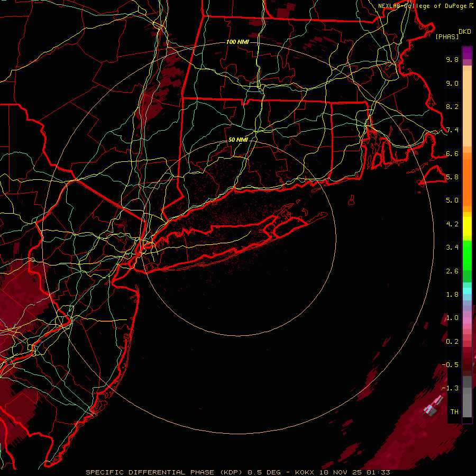The width and height of the screenshot is (476, 476).
Task: Click the 50 NMI range ring label
Action: tap(238, 140)
